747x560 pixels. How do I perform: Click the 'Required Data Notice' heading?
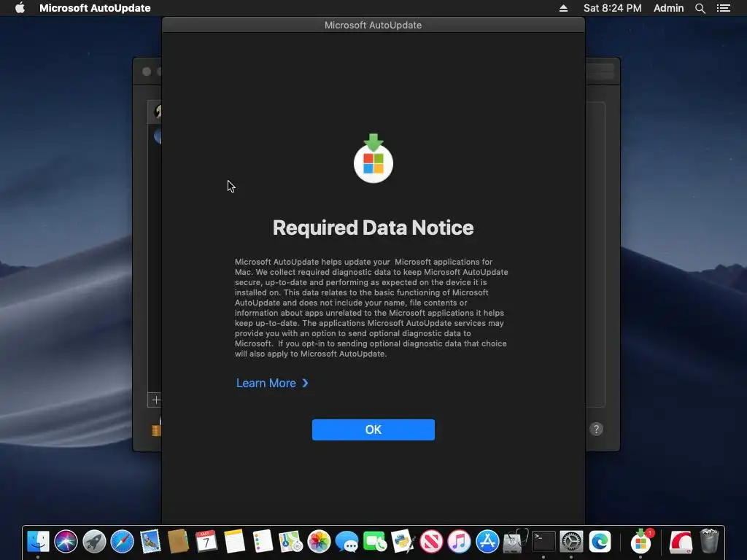[373, 227]
